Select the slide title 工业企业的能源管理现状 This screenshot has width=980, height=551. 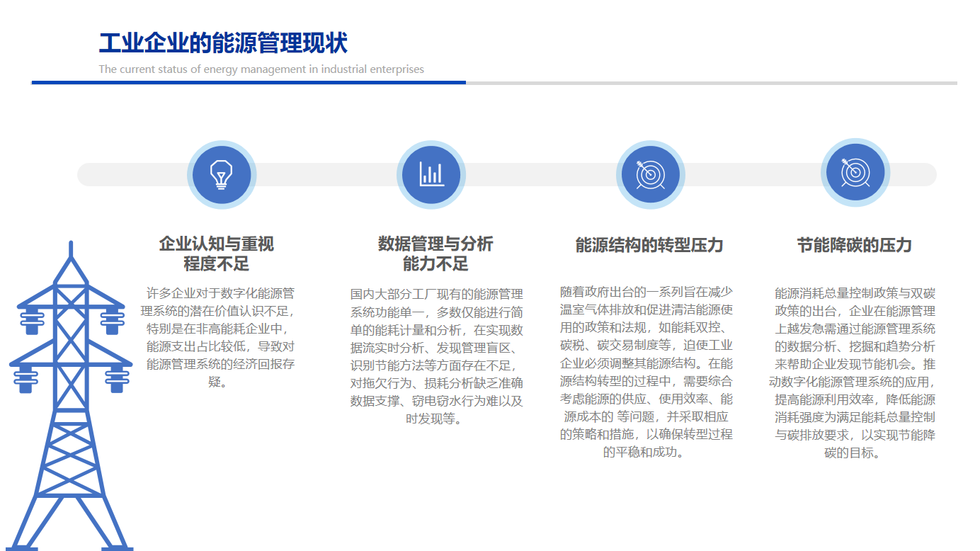223,43
